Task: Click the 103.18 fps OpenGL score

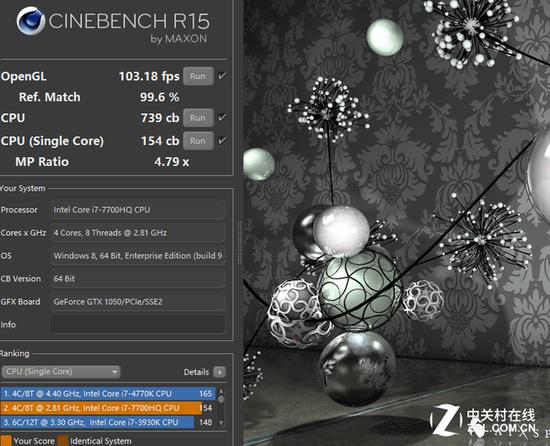Action: [x=149, y=76]
